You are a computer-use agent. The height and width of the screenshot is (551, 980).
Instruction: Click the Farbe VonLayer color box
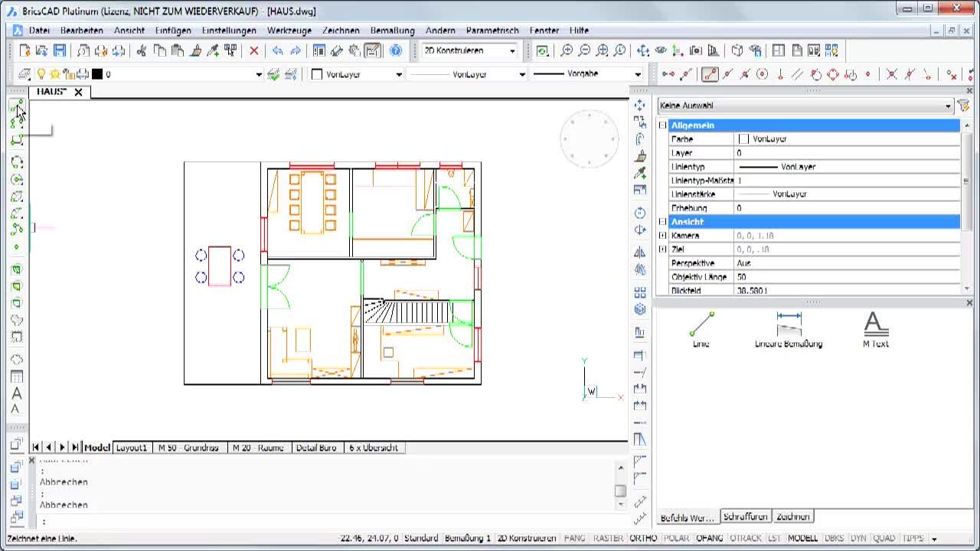pos(743,139)
